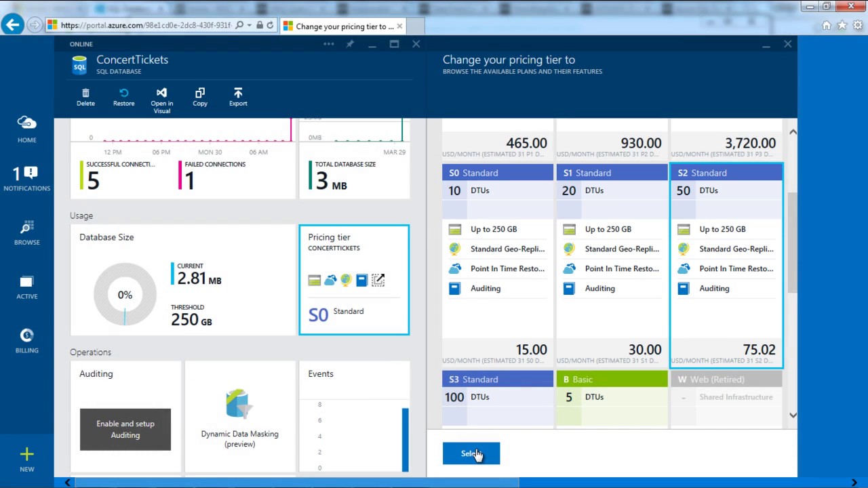Click the Delete database icon
The image size is (868, 488).
tap(85, 93)
